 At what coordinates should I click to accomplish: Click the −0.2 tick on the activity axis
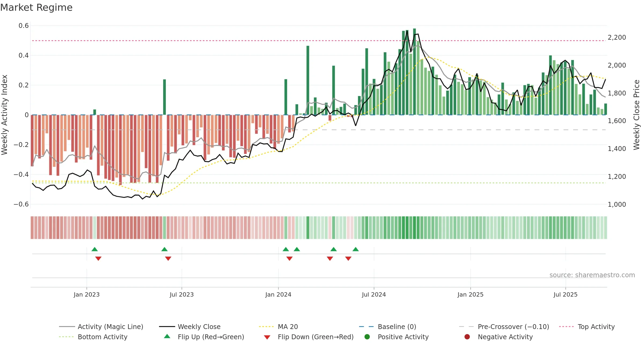(x=21, y=145)
